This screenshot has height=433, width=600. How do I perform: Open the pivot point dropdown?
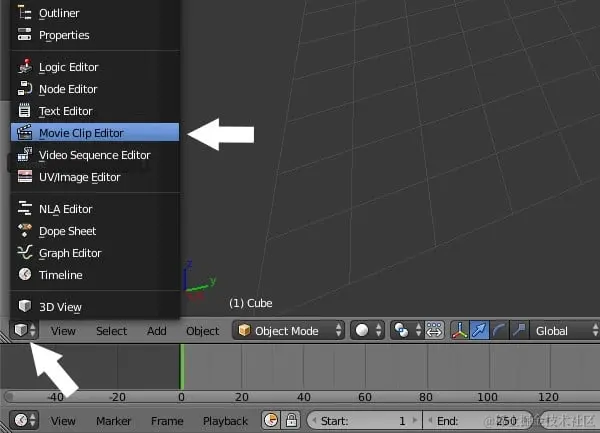click(407, 330)
